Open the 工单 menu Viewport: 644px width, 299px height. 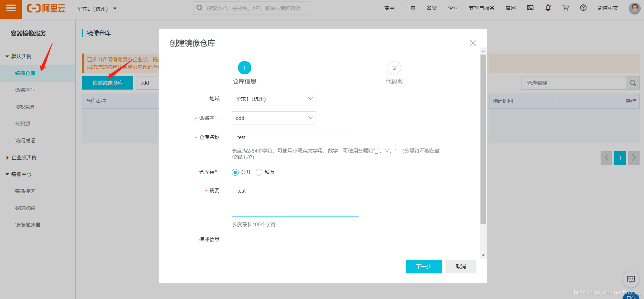coord(410,8)
